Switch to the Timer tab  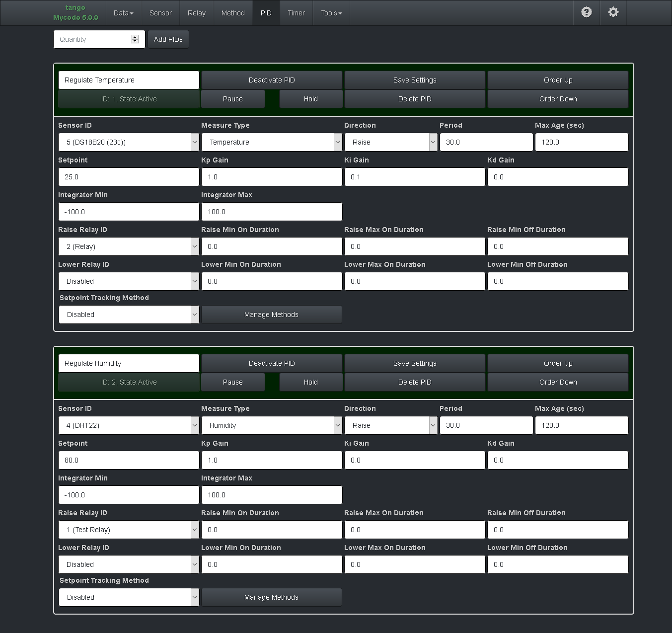click(296, 13)
